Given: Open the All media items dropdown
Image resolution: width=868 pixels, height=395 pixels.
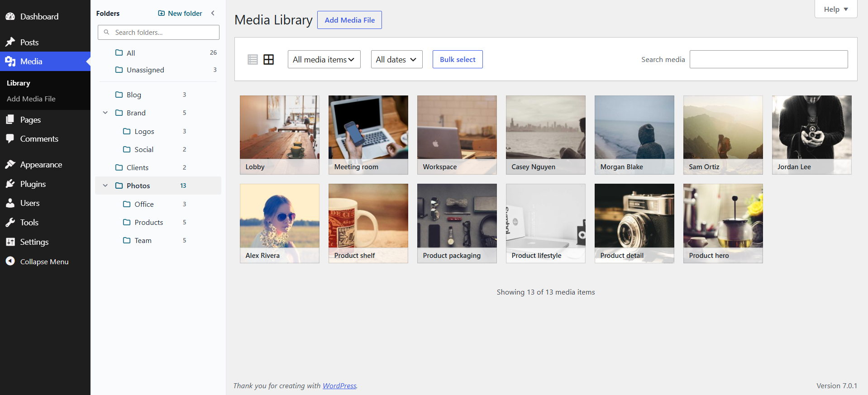Looking at the screenshot, I should tap(324, 59).
